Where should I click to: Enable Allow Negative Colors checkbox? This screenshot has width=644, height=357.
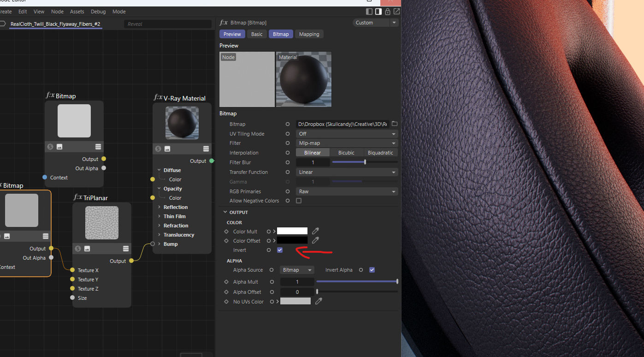(x=299, y=201)
